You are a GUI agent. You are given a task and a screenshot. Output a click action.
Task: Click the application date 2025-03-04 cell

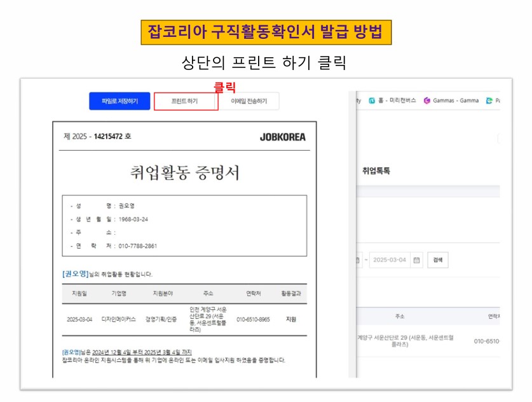tap(79, 319)
